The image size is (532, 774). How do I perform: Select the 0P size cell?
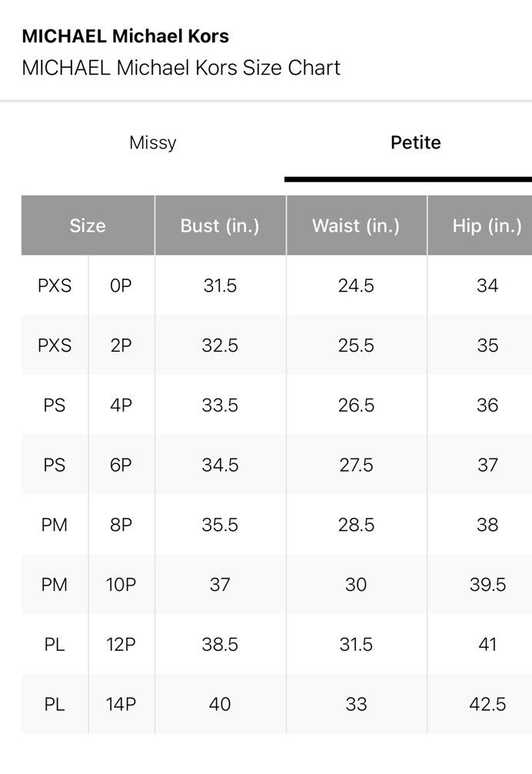pyautogui.click(x=121, y=286)
